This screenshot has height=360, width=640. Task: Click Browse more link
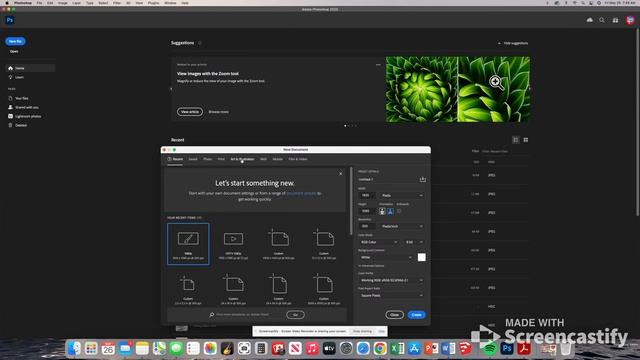tap(219, 112)
